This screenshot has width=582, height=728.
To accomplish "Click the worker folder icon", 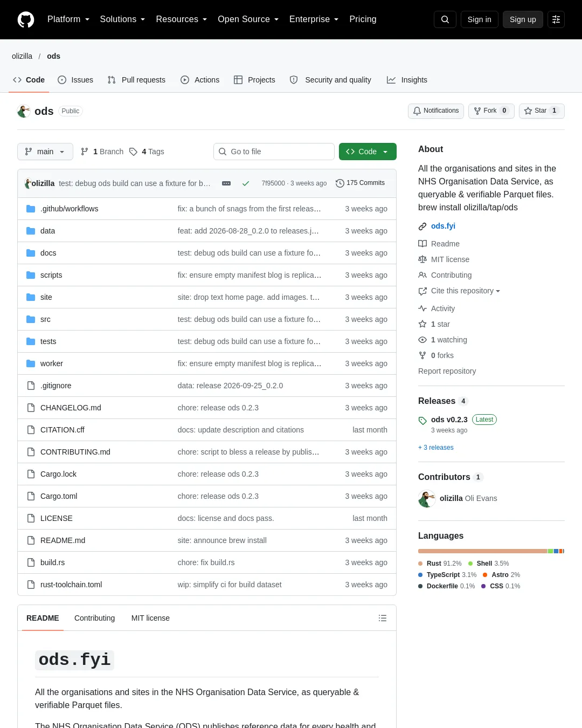I will [31, 363].
